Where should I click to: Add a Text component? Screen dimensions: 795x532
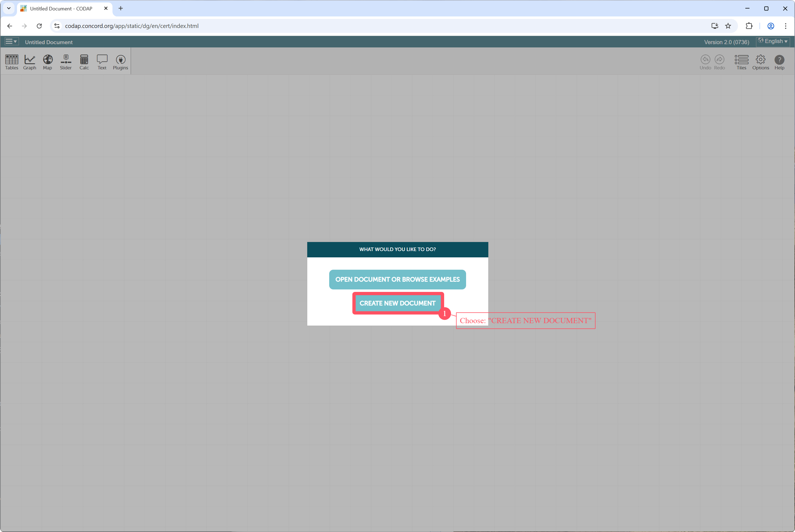click(102, 62)
